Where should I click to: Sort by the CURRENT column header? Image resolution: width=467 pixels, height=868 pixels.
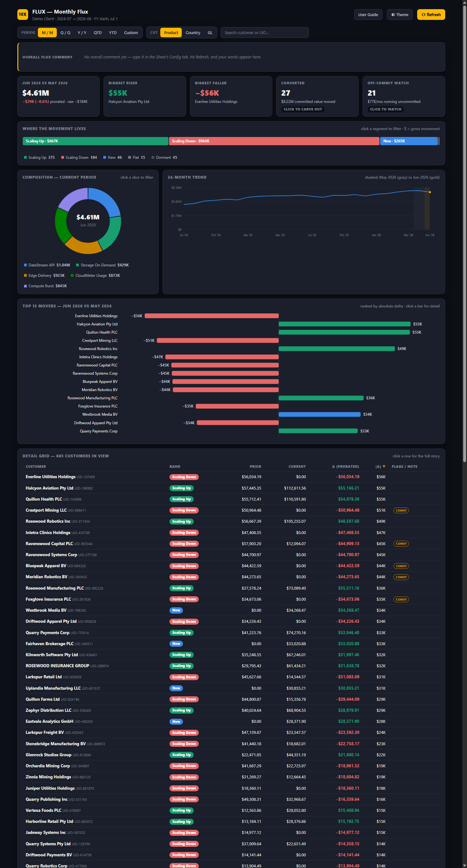click(x=297, y=466)
